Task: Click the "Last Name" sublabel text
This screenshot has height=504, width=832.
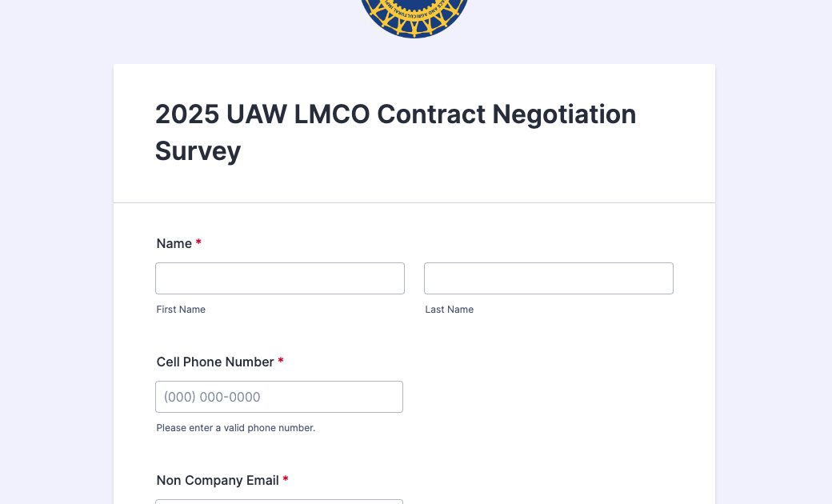Action: [450, 310]
